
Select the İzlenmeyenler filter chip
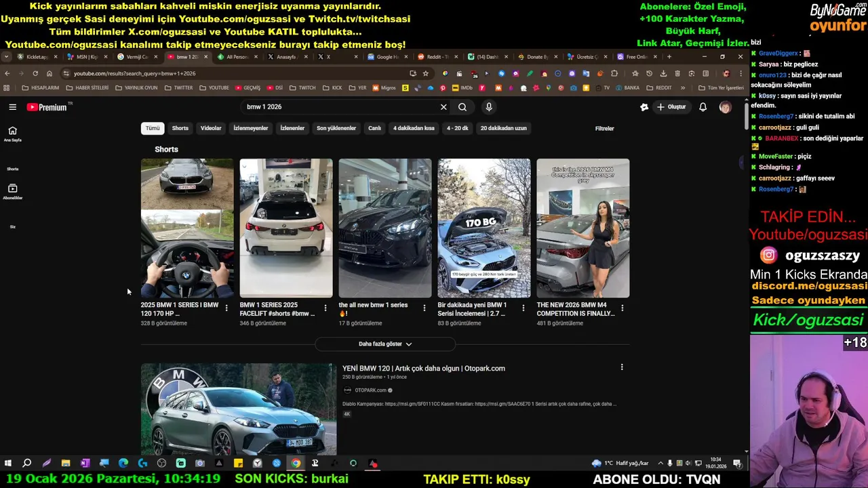pos(251,128)
